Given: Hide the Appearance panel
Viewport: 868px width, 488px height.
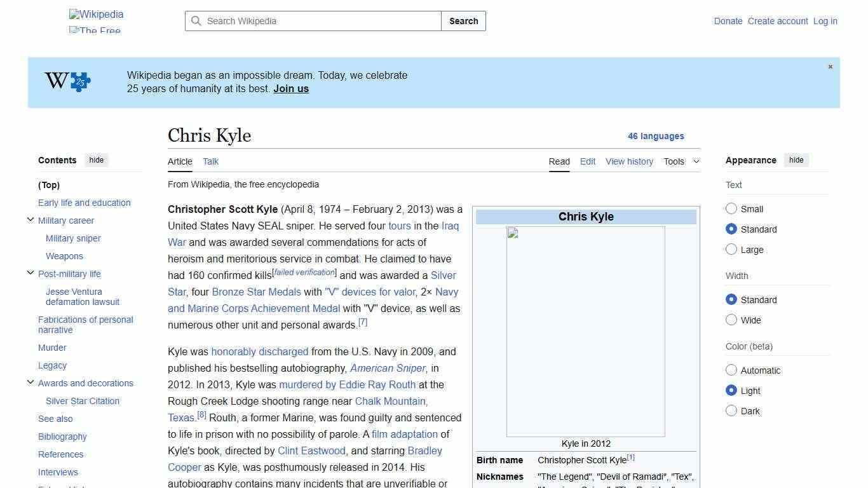Looking at the screenshot, I should tap(796, 160).
